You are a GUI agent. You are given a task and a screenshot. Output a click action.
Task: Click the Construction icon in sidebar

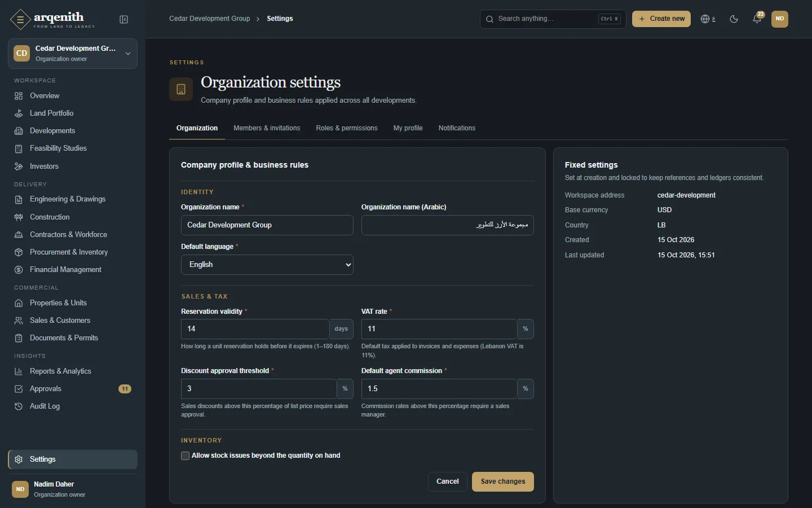(x=19, y=217)
